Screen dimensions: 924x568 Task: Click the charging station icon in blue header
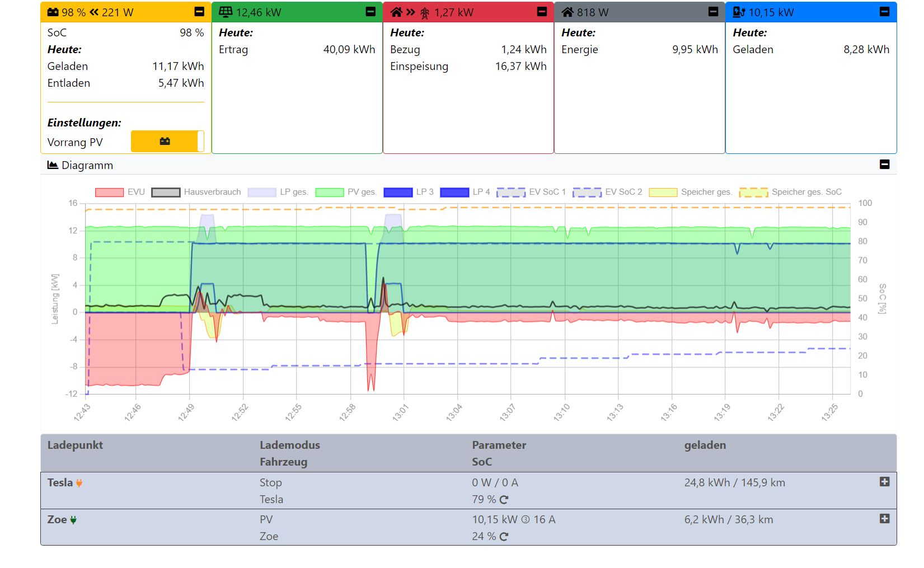739,12
